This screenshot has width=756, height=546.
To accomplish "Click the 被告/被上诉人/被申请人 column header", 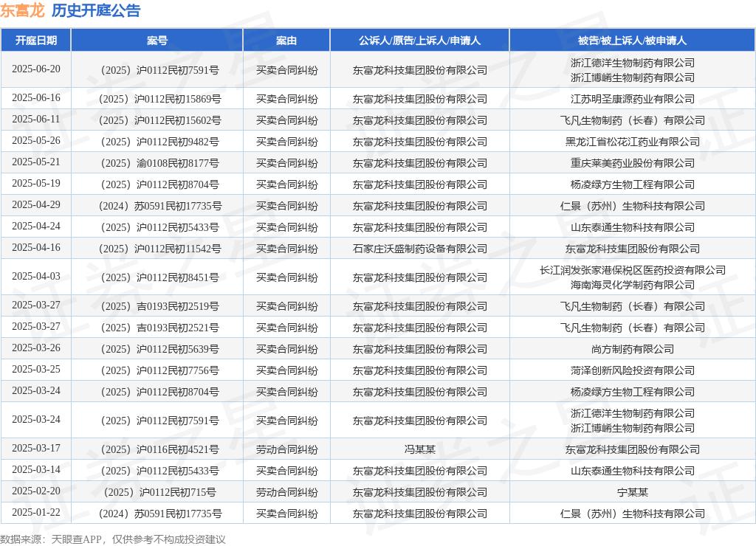I will 632,41.
